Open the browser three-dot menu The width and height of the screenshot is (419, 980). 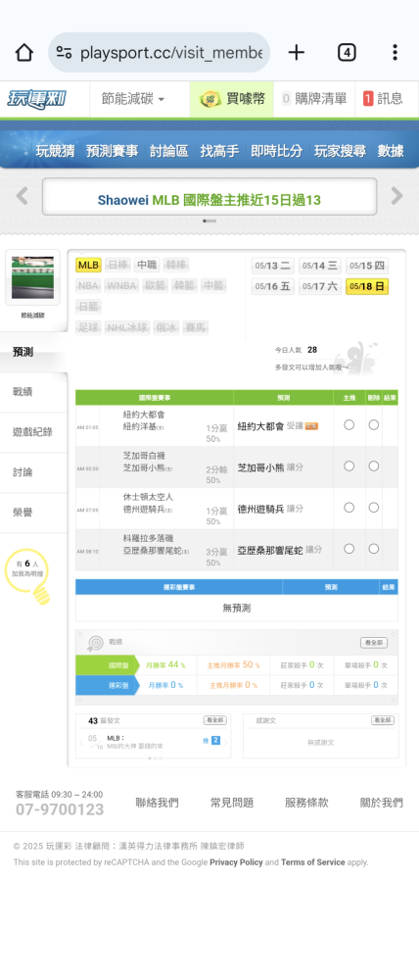395,53
